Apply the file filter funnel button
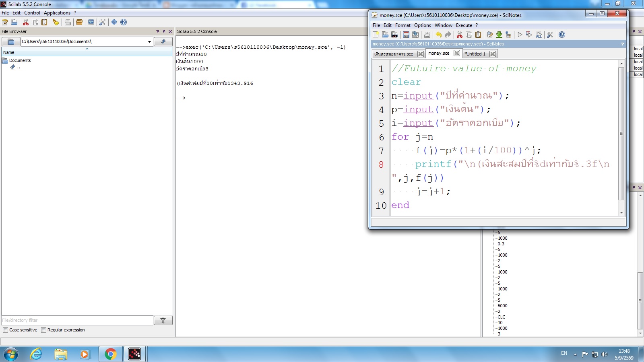This screenshot has height=362, width=644. [x=163, y=320]
